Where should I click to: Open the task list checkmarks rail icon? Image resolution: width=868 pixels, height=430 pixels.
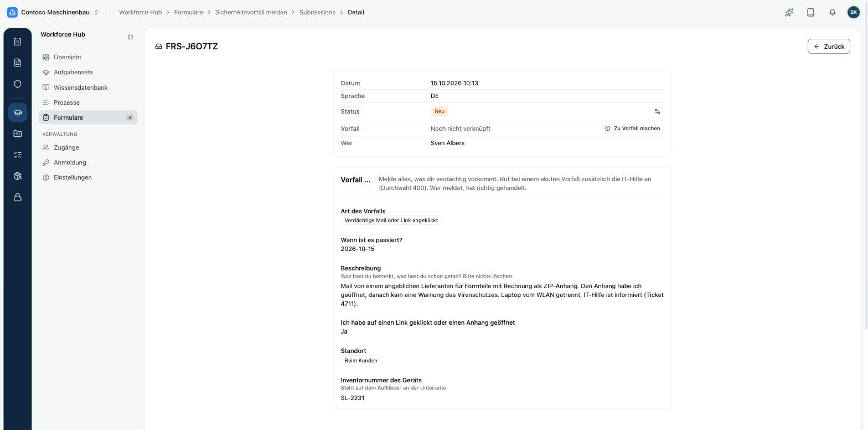tap(17, 155)
